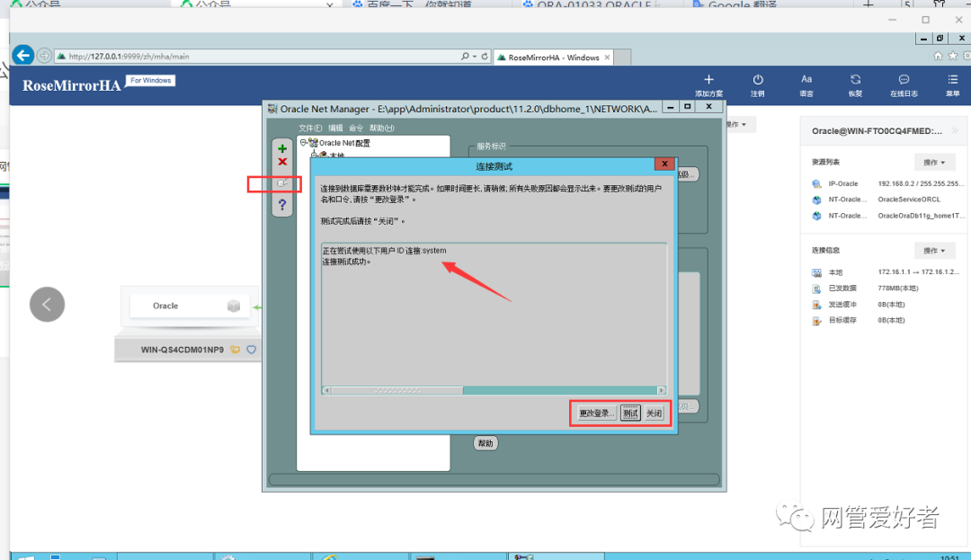Click the left arrow of results scrollbar
Screen dimensions: 971x560
[x=326, y=390]
